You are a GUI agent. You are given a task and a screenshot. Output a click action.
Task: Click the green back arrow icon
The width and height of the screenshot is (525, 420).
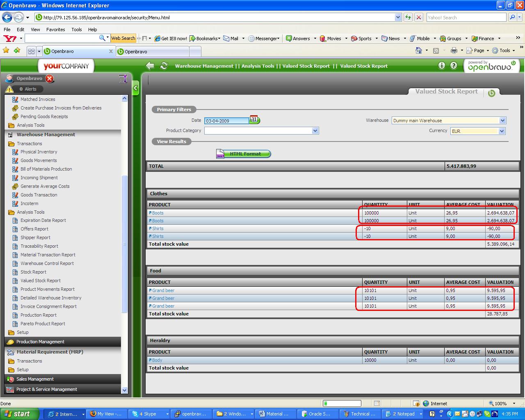pyautogui.click(x=150, y=66)
